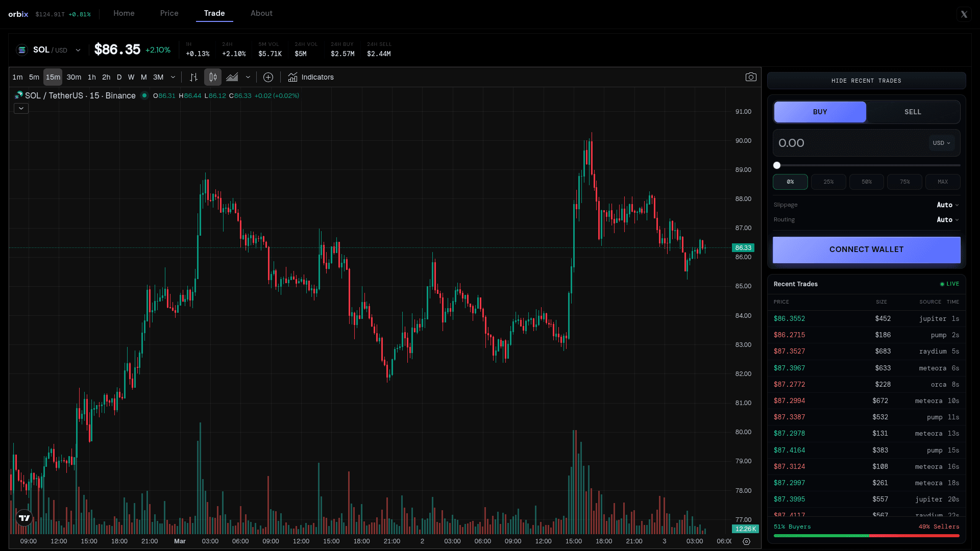Switch order side to SELL
This screenshot has height=551, width=980.
pyautogui.click(x=913, y=112)
